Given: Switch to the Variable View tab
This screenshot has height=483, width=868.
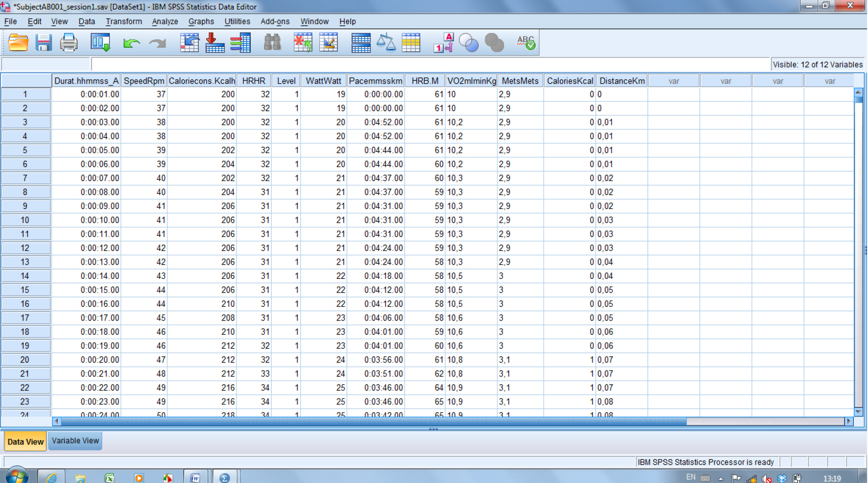Looking at the screenshot, I should point(75,441).
